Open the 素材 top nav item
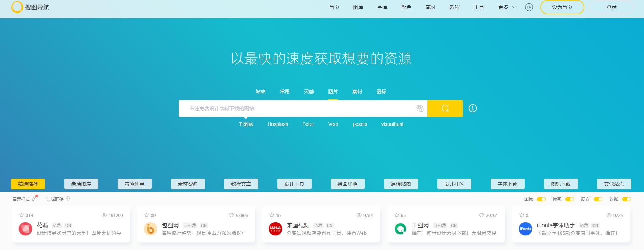 431,7
